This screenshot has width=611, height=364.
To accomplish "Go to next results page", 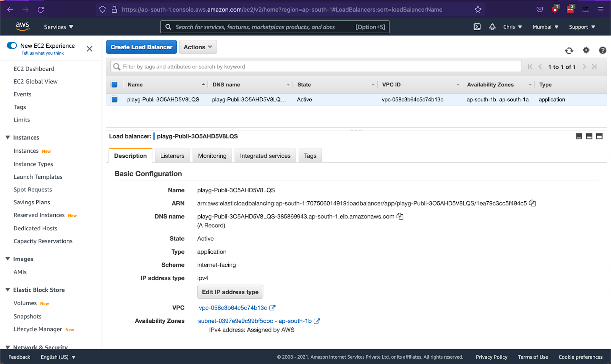I will (x=584, y=66).
